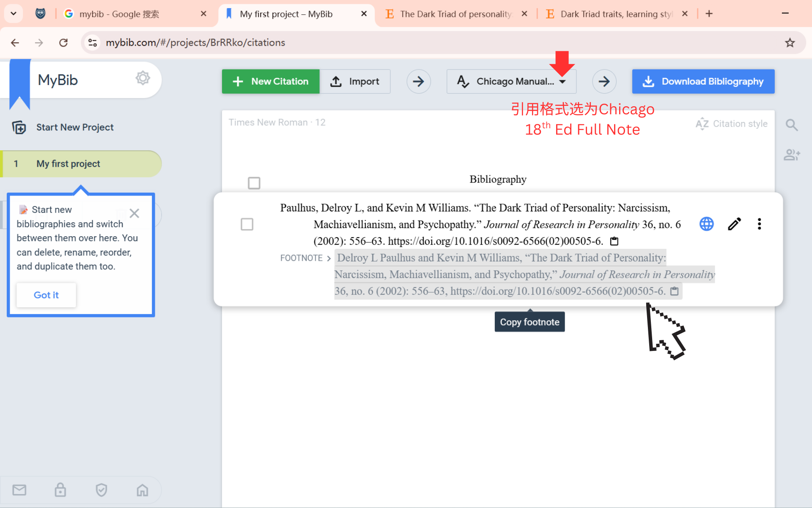This screenshot has width=812, height=508.
Task: Click the search magnifier icon on the right
Action: point(791,125)
